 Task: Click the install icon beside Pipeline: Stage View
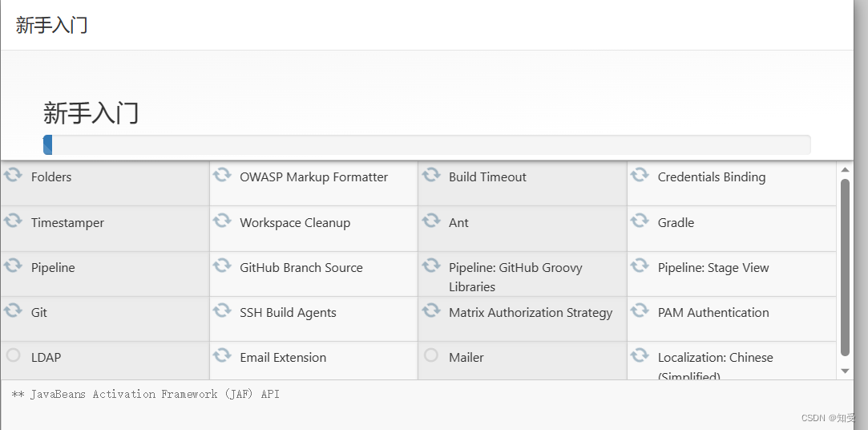coord(640,266)
